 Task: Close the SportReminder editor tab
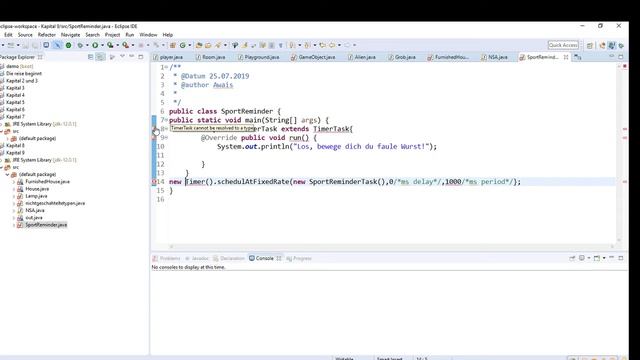[x=566, y=57]
